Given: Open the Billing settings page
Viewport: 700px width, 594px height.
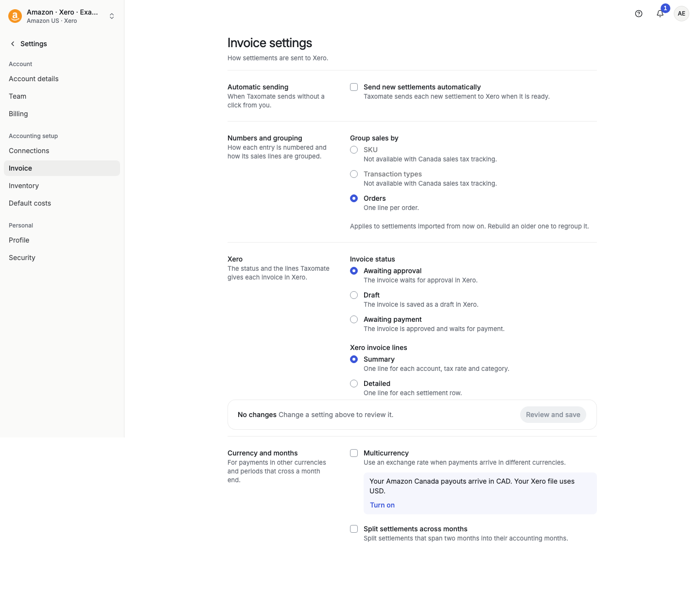Looking at the screenshot, I should click(62, 114).
